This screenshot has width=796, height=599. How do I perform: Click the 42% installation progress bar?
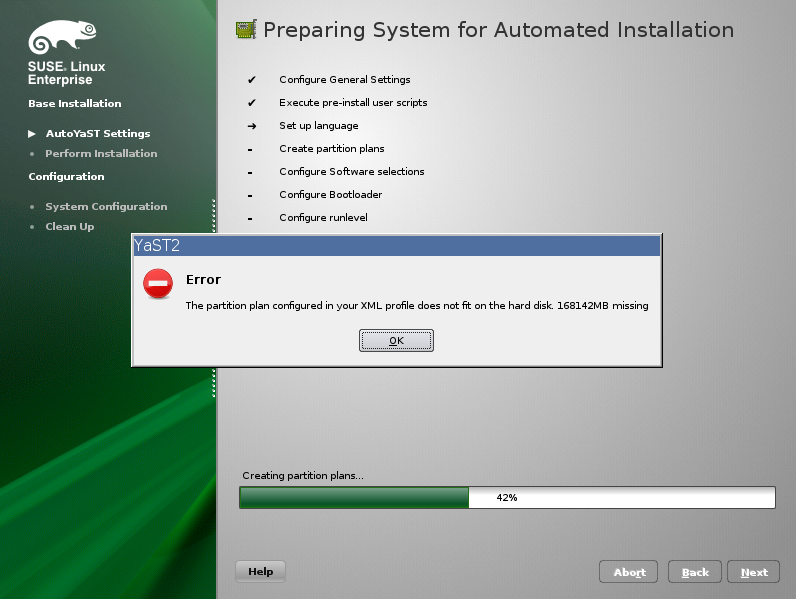click(x=507, y=497)
